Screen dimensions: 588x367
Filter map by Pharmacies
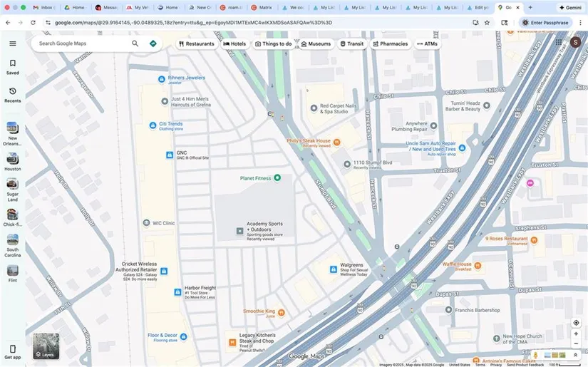click(x=390, y=43)
